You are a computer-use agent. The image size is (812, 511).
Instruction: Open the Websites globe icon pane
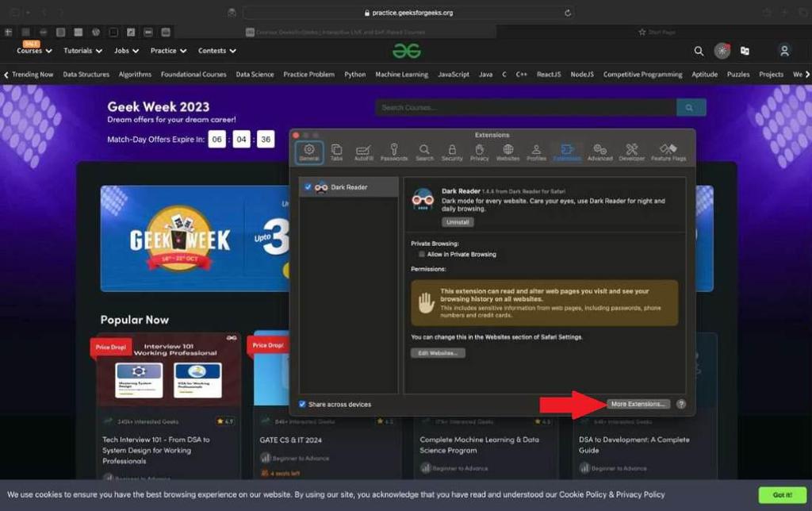508,153
